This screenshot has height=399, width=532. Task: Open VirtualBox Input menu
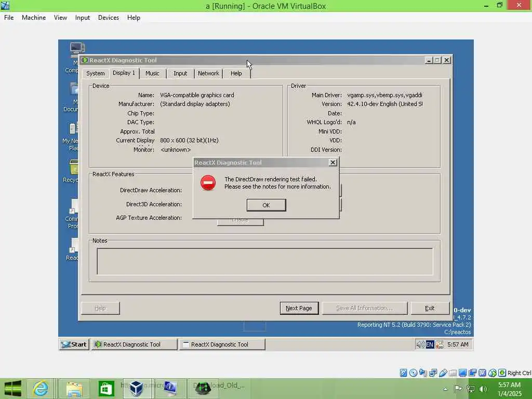click(83, 18)
